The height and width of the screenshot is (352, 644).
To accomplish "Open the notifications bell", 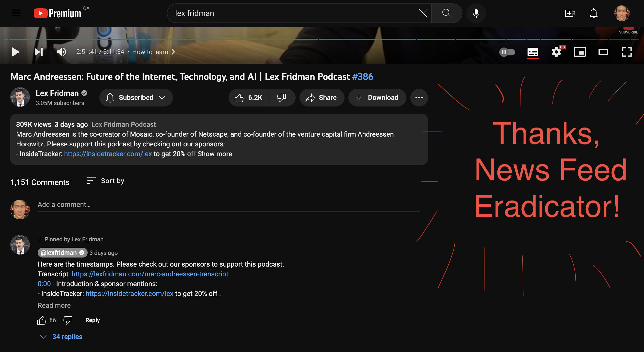I will (x=593, y=13).
